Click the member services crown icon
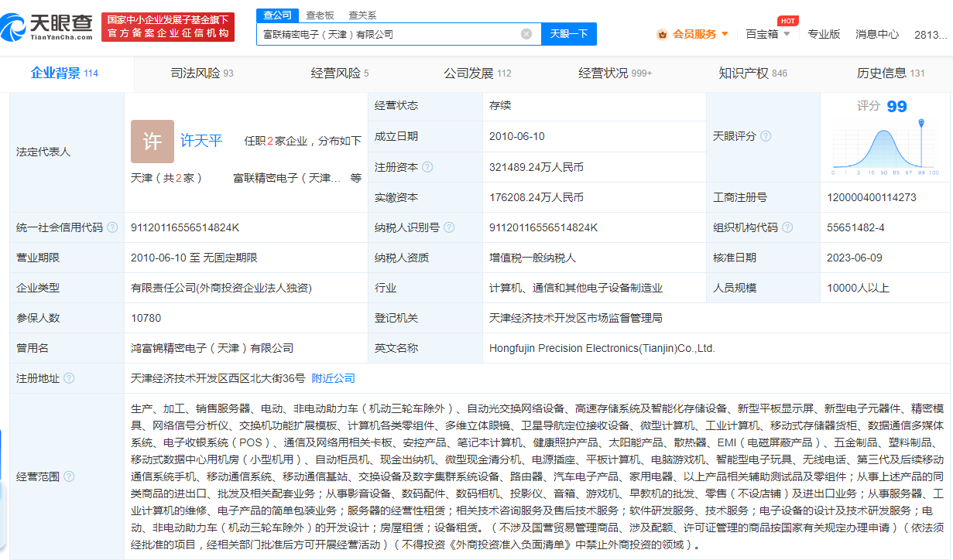 pos(662,34)
